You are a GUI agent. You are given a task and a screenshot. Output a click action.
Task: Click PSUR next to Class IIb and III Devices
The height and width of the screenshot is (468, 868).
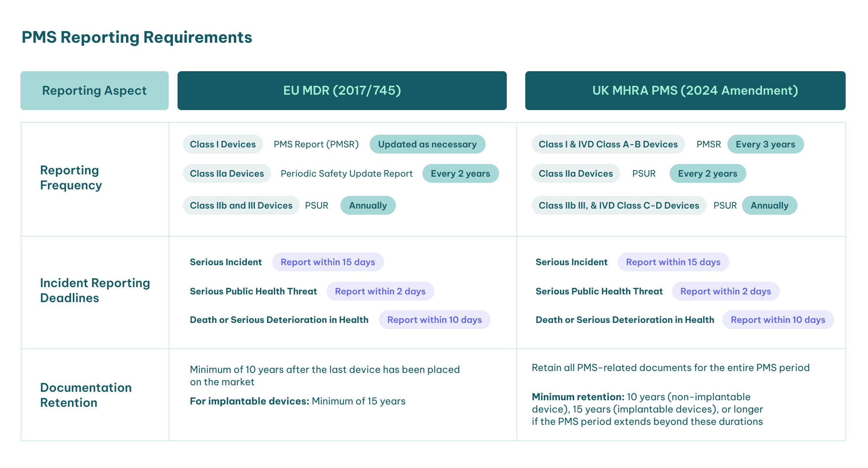coord(317,206)
